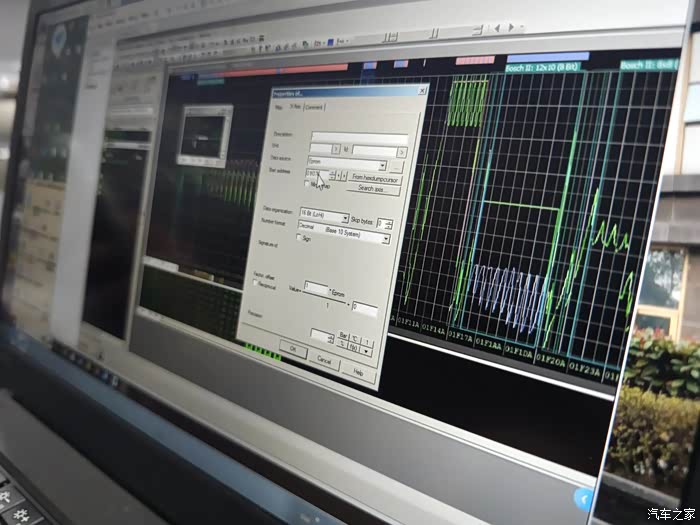The image size is (700, 525).
Task: Click the arrow button after the first Unit field
Action: click(337, 149)
